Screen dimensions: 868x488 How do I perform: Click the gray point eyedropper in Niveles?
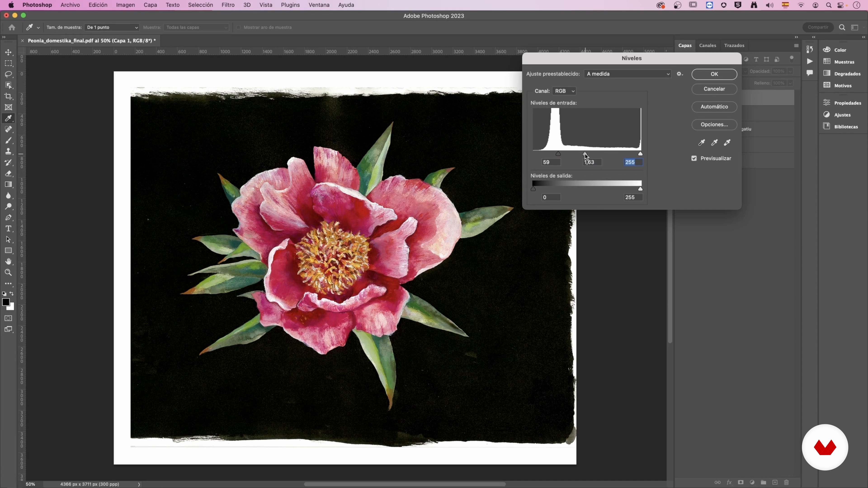714,143
